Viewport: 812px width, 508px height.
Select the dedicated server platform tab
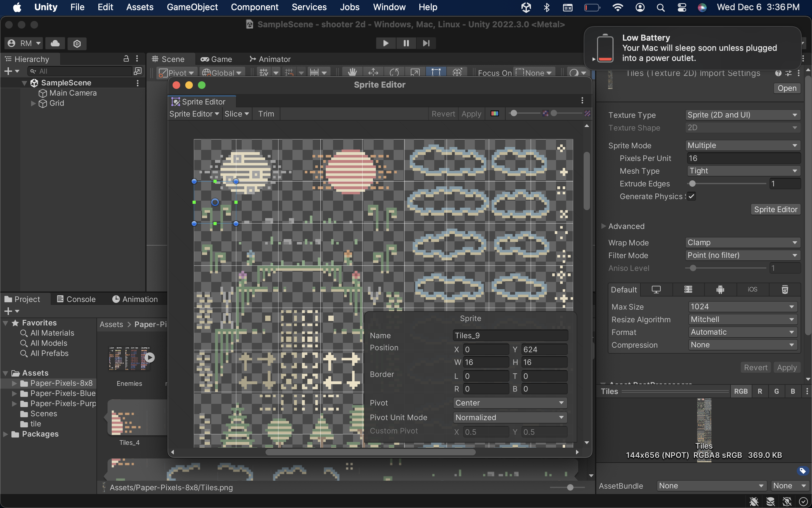coord(688,289)
